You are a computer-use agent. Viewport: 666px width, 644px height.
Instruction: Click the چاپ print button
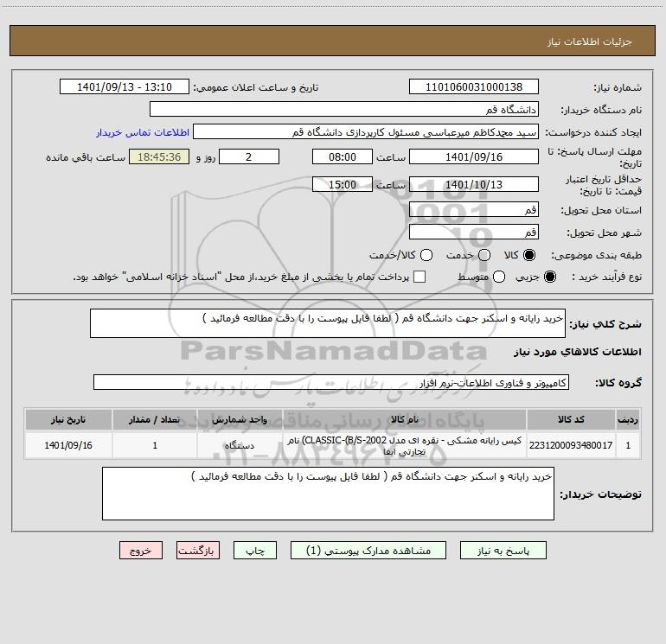coord(255,551)
